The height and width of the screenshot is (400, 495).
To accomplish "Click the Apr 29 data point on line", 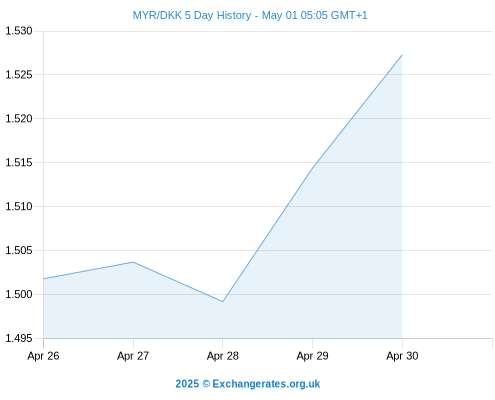I will click(312, 168).
